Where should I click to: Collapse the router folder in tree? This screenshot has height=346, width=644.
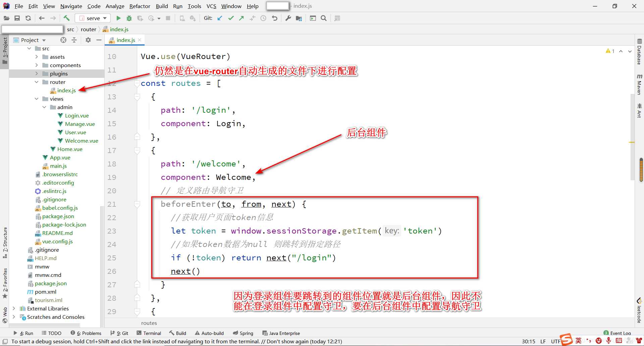[37, 82]
